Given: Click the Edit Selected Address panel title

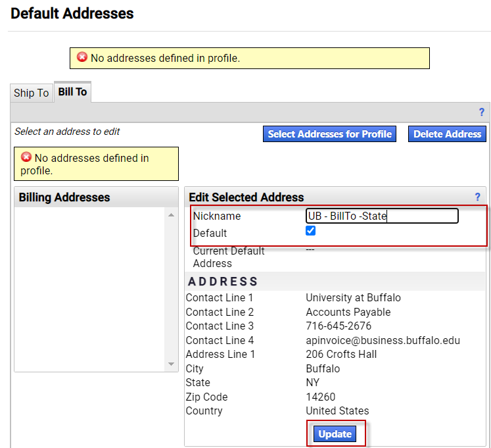Looking at the screenshot, I should (x=246, y=197).
